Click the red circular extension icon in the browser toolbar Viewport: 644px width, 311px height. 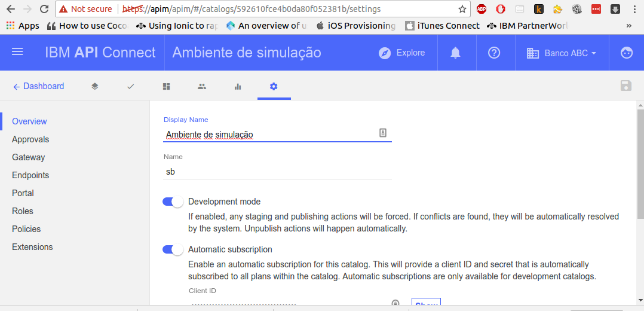pyautogui.click(x=500, y=9)
